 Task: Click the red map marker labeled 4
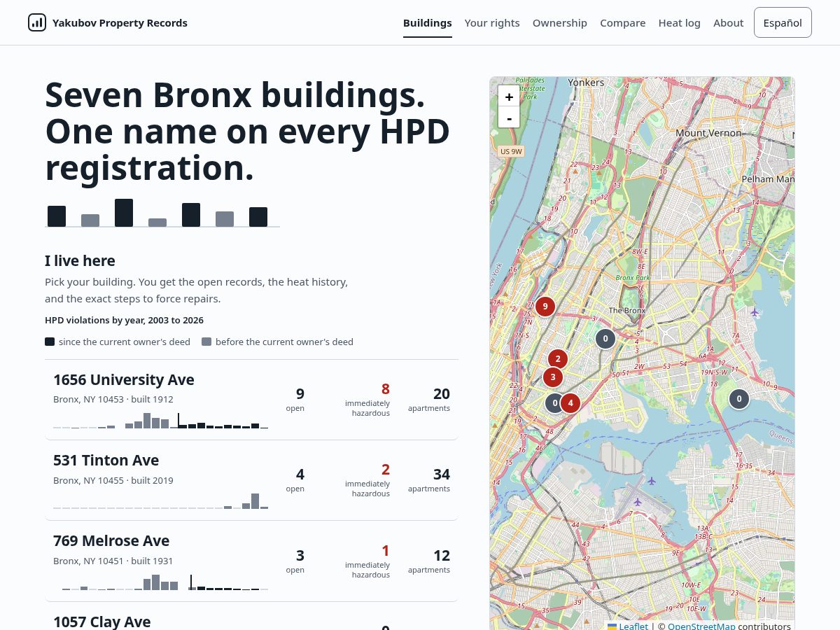tap(570, 402)
